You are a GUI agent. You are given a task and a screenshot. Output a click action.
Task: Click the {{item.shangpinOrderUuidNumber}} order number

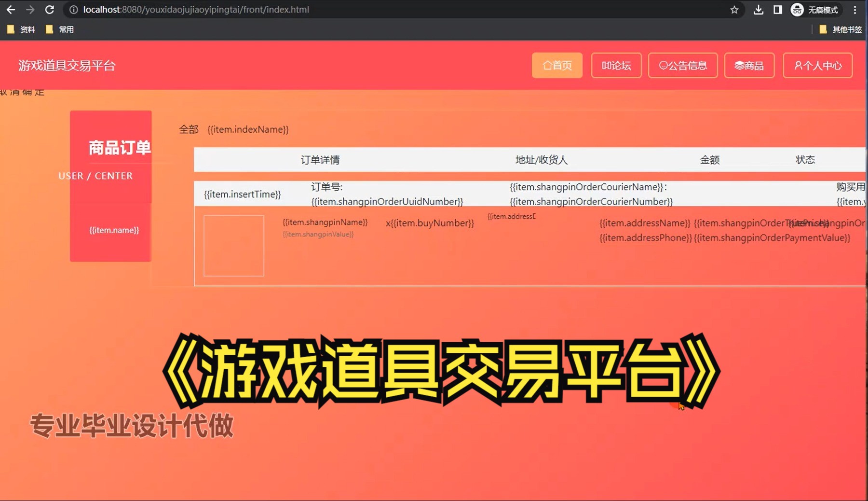(x=387, y=201)
